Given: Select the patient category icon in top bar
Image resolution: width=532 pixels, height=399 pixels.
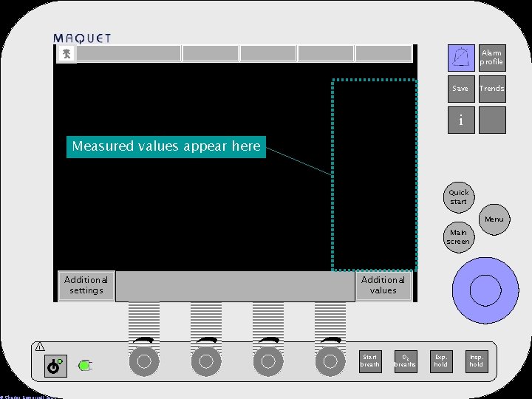Looking at the screenshot, I should (x=66, y=53).
